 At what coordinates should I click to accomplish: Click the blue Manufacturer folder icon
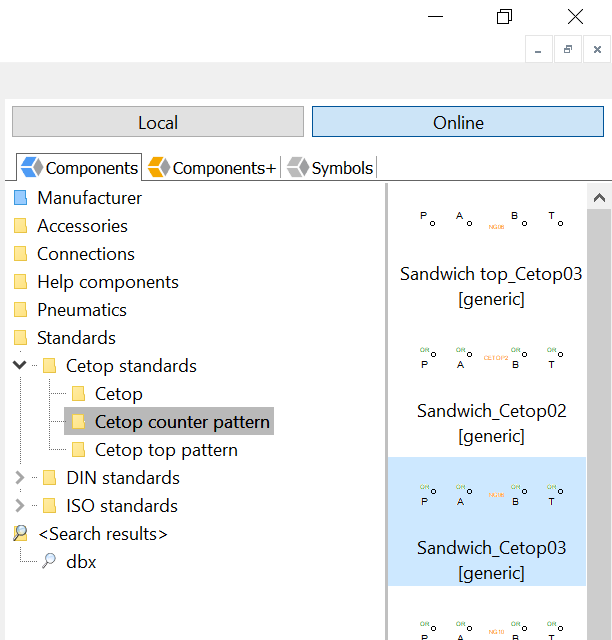20,198
